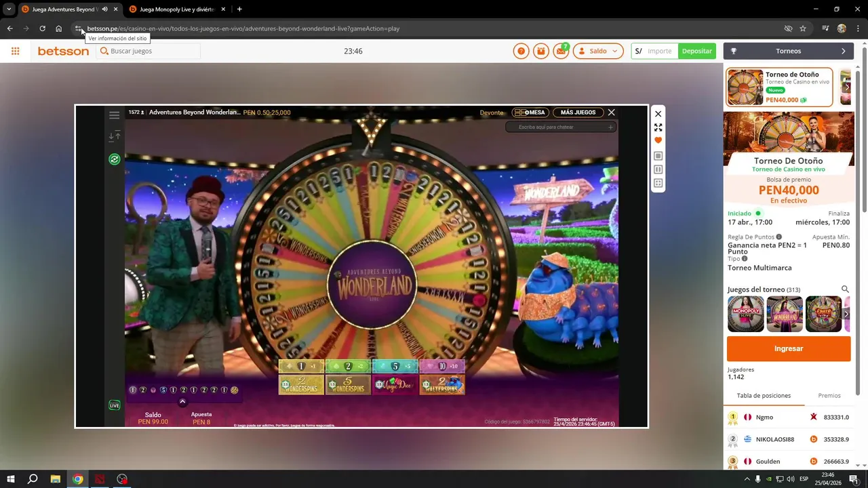Go to the browser home page

(59, 28)
